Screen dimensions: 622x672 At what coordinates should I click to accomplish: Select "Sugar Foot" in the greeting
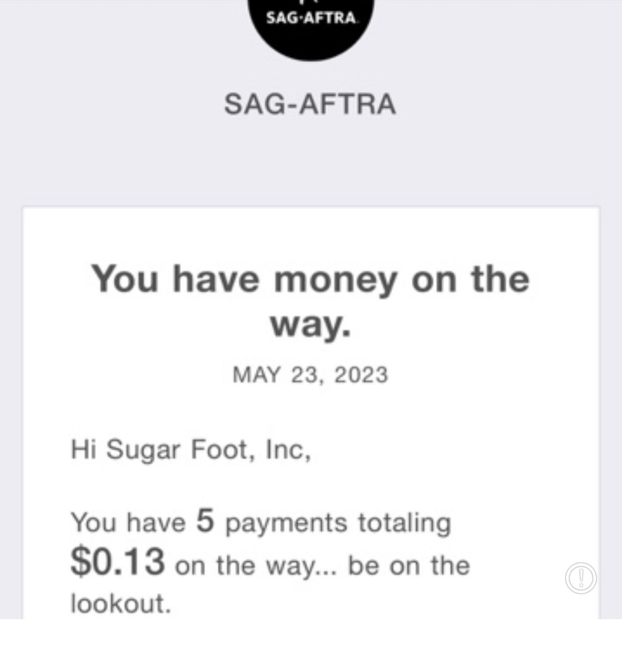[177, 450]
